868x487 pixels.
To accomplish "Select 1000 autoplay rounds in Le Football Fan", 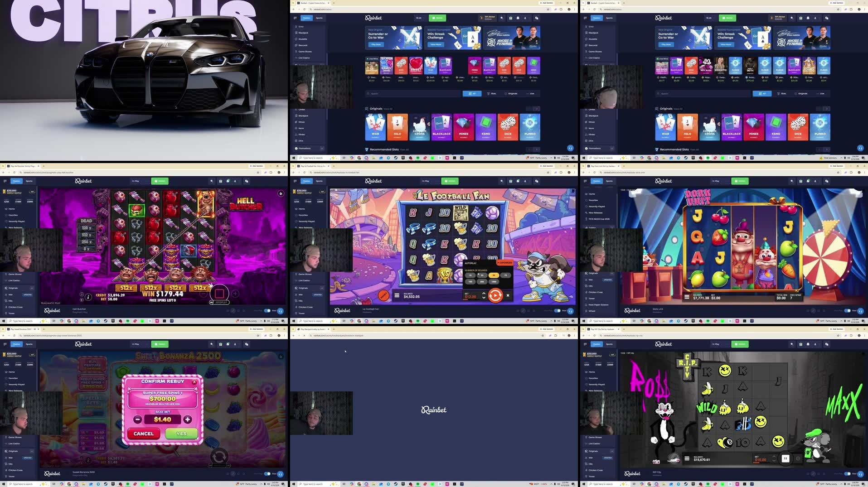I will (x=494, y=281).
